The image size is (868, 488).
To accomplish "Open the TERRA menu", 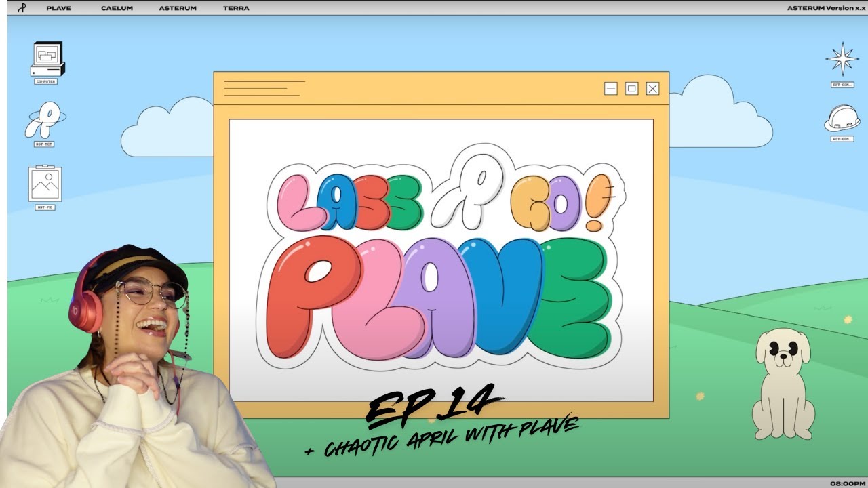I will (x=236, y=8).
